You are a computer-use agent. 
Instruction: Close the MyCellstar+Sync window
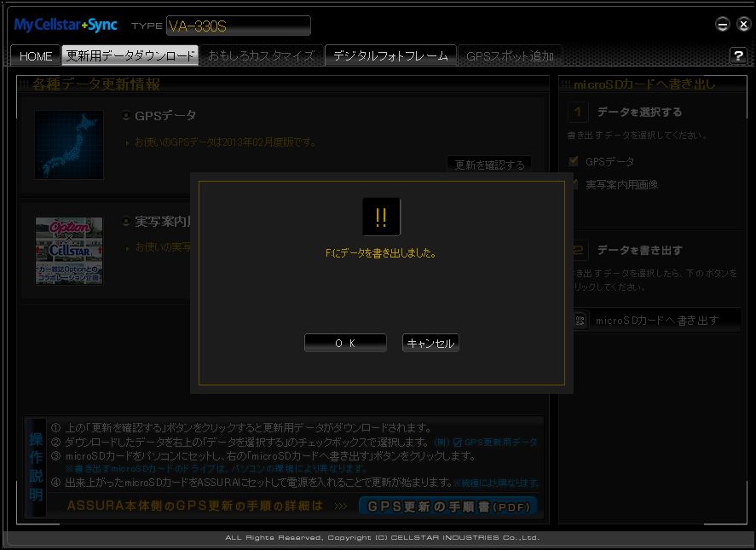pyautogui.click(x=742, y=25)
